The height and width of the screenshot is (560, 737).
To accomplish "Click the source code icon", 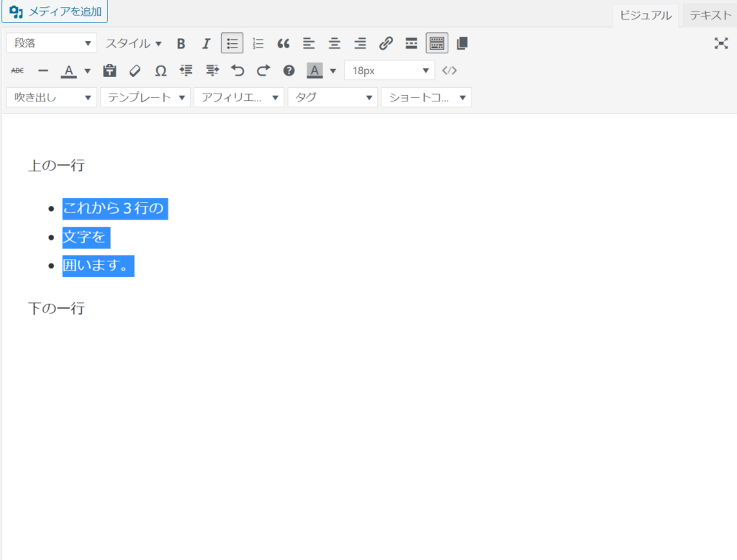I will [449, 71].
